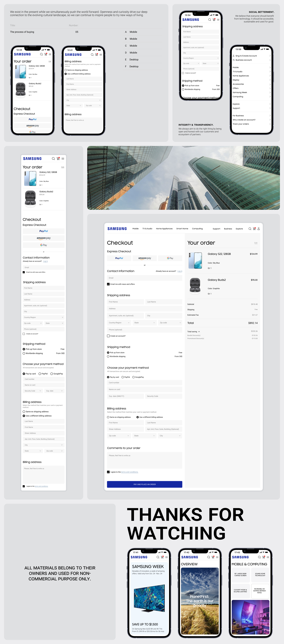Viewport: 284px width, 644px height.
Task: Click Samsung logo in desktop checkout header
Action: (x=117, y=229)
